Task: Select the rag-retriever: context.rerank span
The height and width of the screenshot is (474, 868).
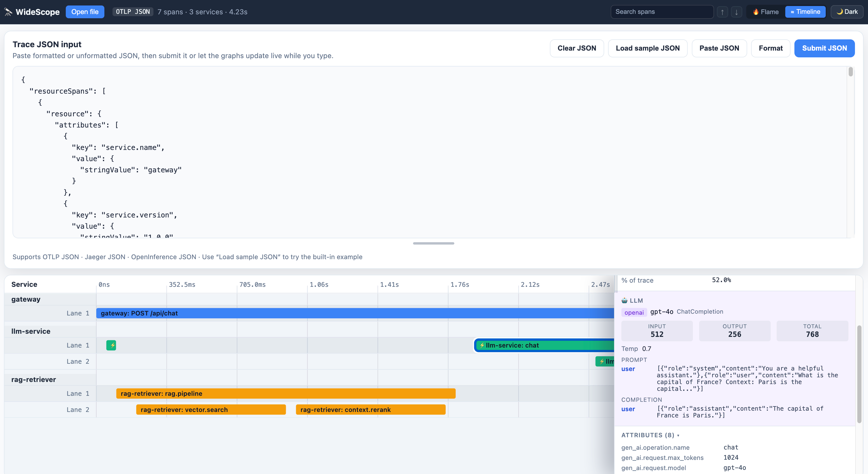Action: pyautogui.click(x=371, y=409)
